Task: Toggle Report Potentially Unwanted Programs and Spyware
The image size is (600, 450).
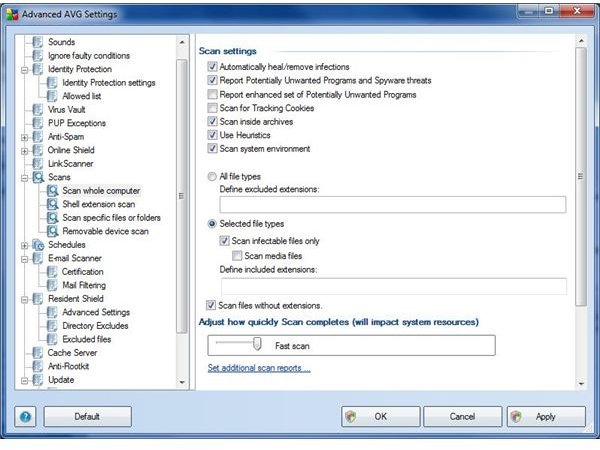Action: 212,80
